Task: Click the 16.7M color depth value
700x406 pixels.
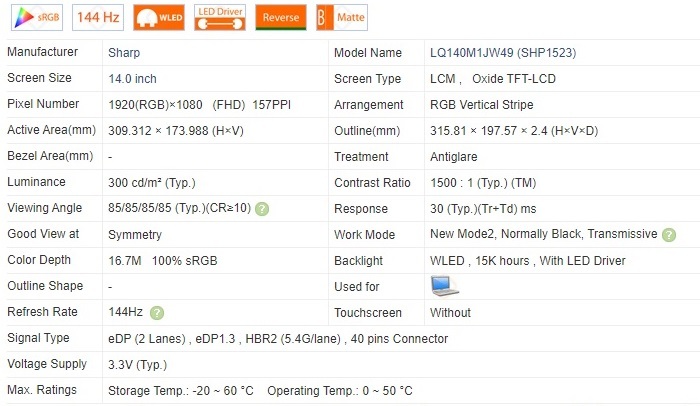Action: point(125,261)
